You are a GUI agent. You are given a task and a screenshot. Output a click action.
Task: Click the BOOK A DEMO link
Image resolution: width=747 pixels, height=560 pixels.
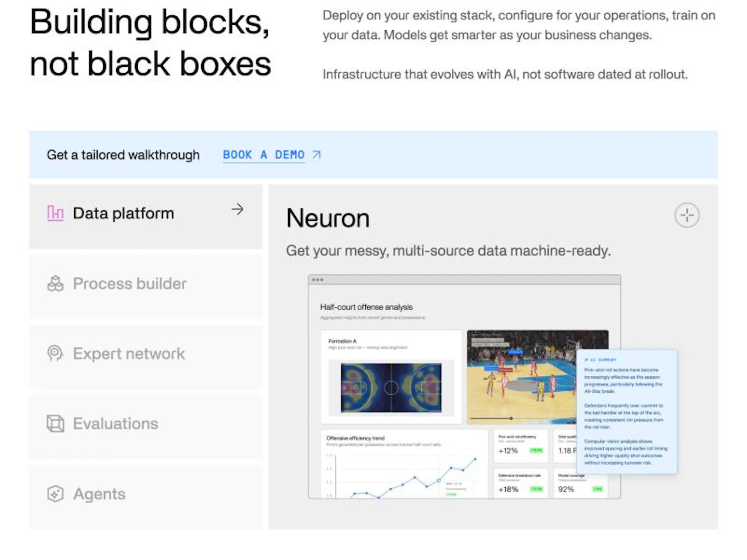tap(263, 155)
